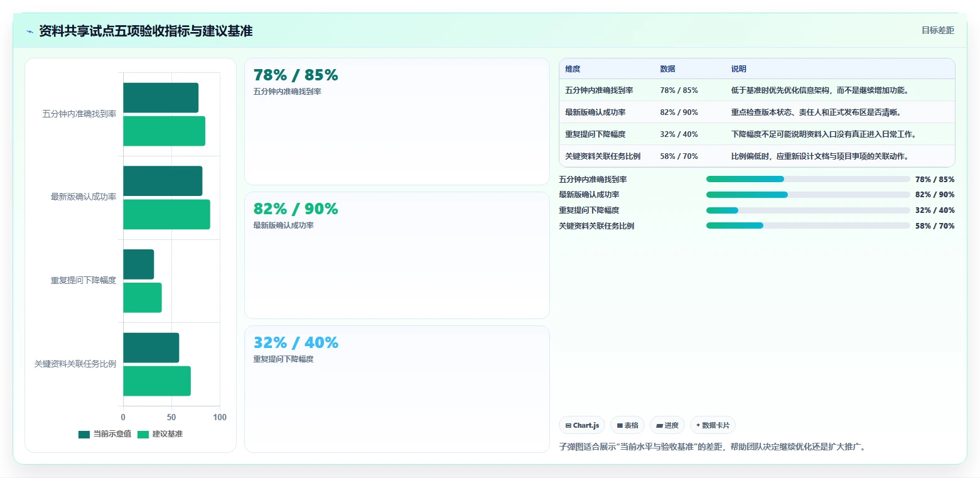980x478 pixels.
Task: Click light green bar for 关键资料关联任务比例 baseline
Action: tap(157, 381)
